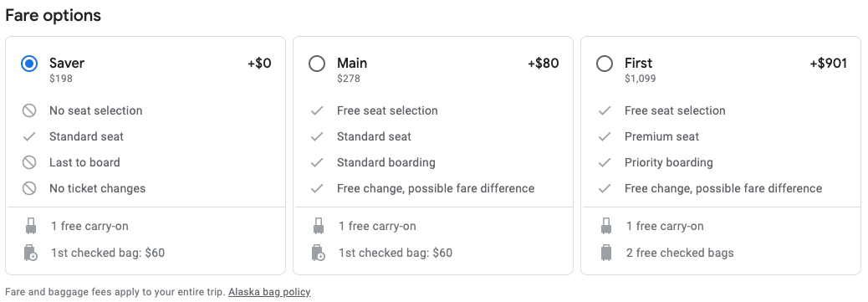Click the Priority boarding checkmark icon
This screenshot has width=868, height=302.
[x=605, y=162]
